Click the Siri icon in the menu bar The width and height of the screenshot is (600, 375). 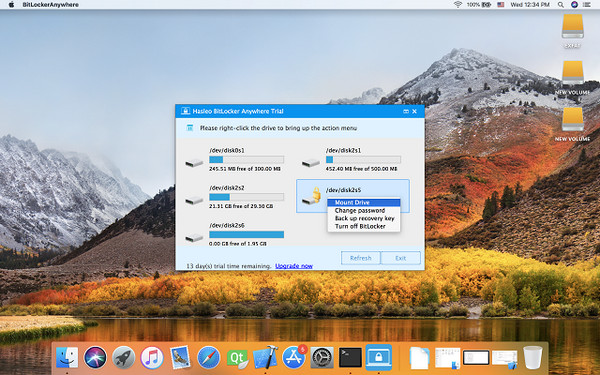(x=574, y=5)
